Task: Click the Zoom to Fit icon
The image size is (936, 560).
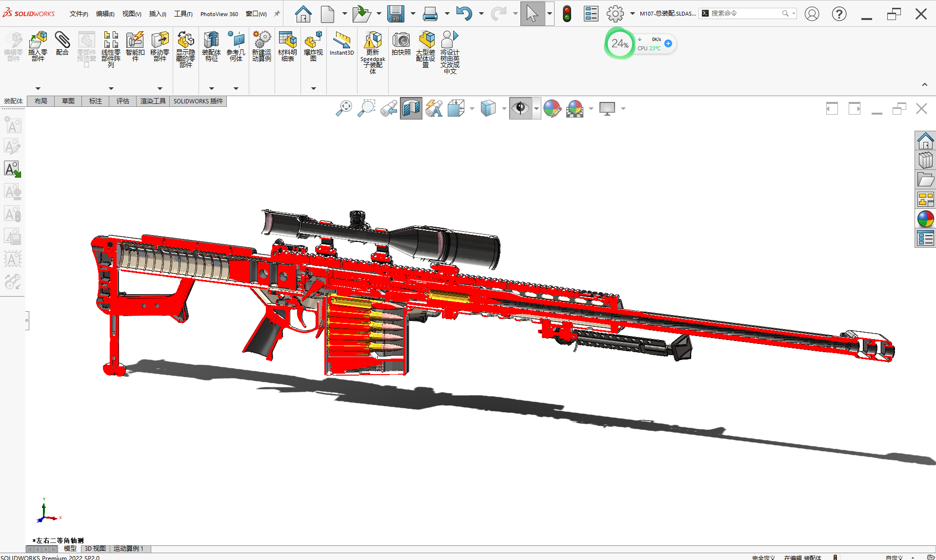Action: coord(344,108)
